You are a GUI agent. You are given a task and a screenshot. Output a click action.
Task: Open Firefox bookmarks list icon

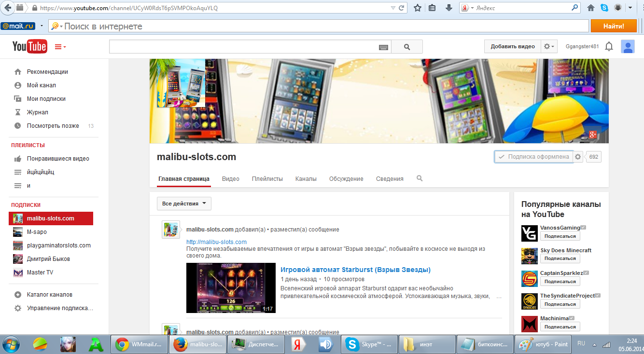[433, 8]
